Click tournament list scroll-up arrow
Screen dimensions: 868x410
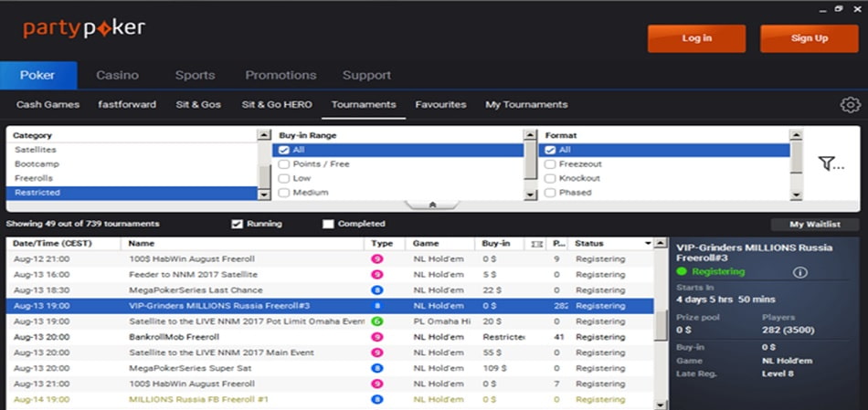(x=661, y=244)
